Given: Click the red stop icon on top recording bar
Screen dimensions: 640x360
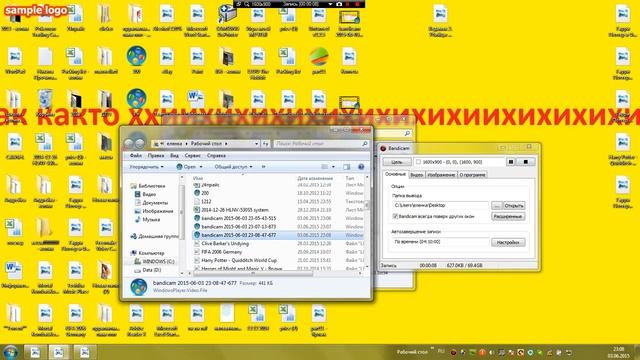Looking at the screenshot, I should (x=358, y=4).
